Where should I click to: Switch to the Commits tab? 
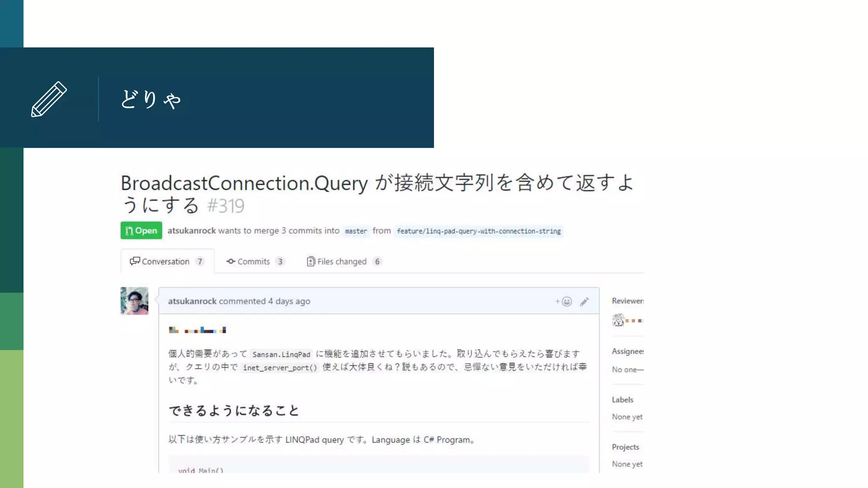pos(253,261)
